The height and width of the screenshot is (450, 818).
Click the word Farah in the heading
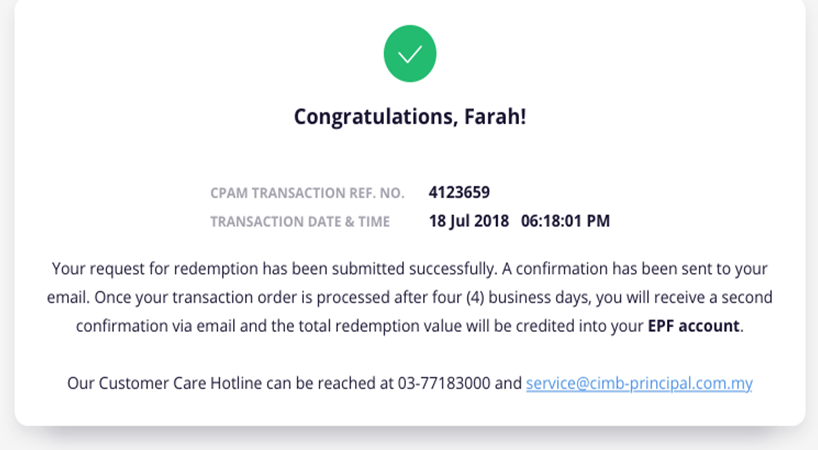tap(490, 117)
